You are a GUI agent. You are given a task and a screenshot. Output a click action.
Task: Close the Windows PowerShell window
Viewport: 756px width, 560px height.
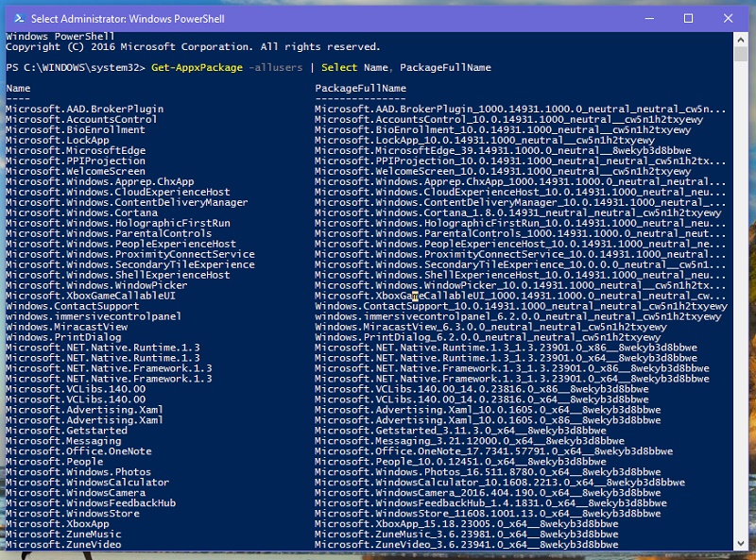click(728, 18)
